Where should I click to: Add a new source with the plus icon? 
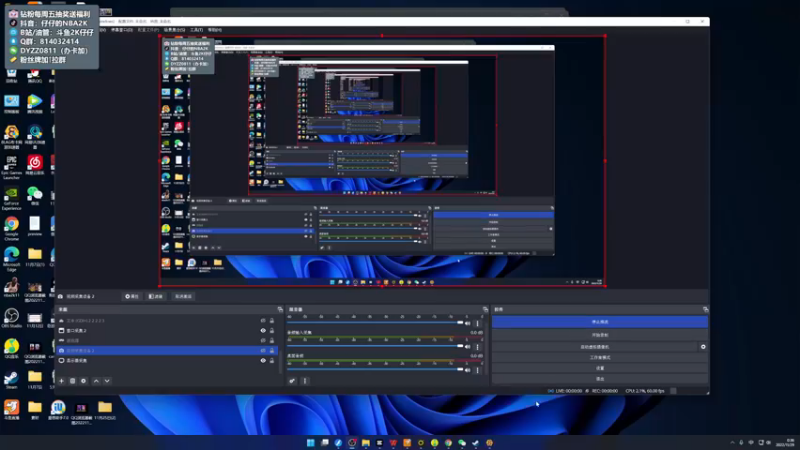(61, 381)
